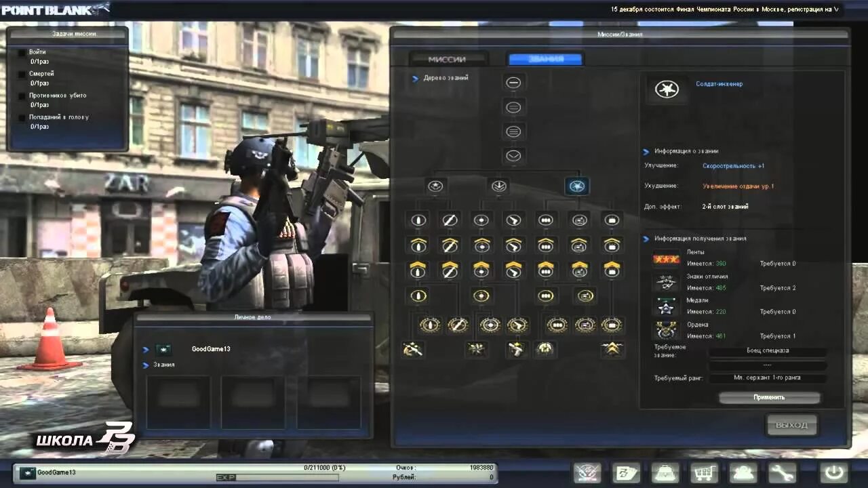Select the two-bar rank icon in the tree
This screenshot has width=868, height=488.
point(513,107)
